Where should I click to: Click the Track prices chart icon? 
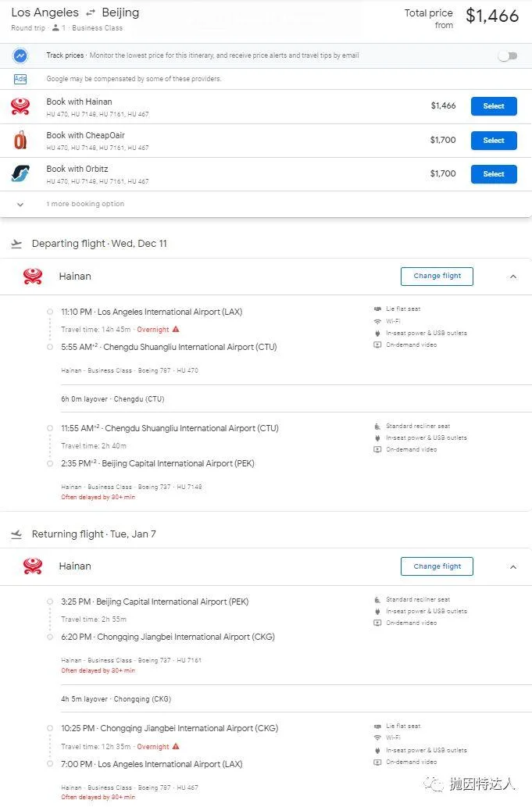pos(20,55)
